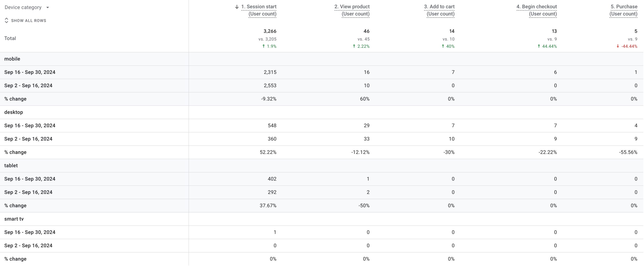The image size is (644, 266).
Task: Sort by Begin checkout column header
Action: (x=537, y=10)
